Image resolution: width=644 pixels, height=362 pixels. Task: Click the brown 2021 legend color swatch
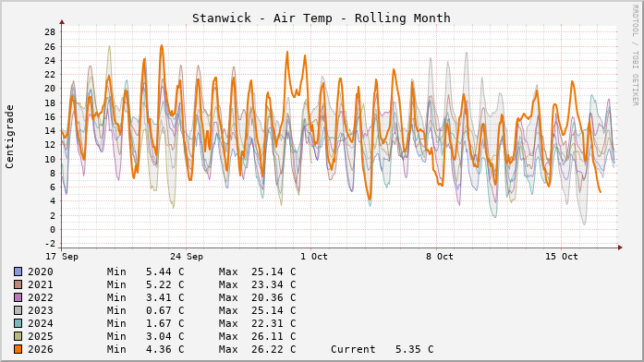click(18, 284)
